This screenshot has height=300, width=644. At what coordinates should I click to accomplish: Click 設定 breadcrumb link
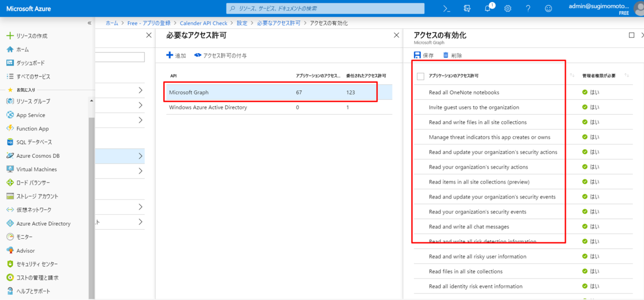pyautogui.click(x=242, y=23)
